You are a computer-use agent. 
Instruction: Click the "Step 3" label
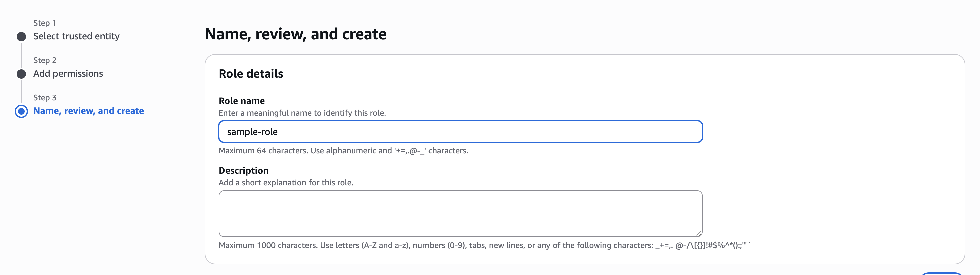45,97
